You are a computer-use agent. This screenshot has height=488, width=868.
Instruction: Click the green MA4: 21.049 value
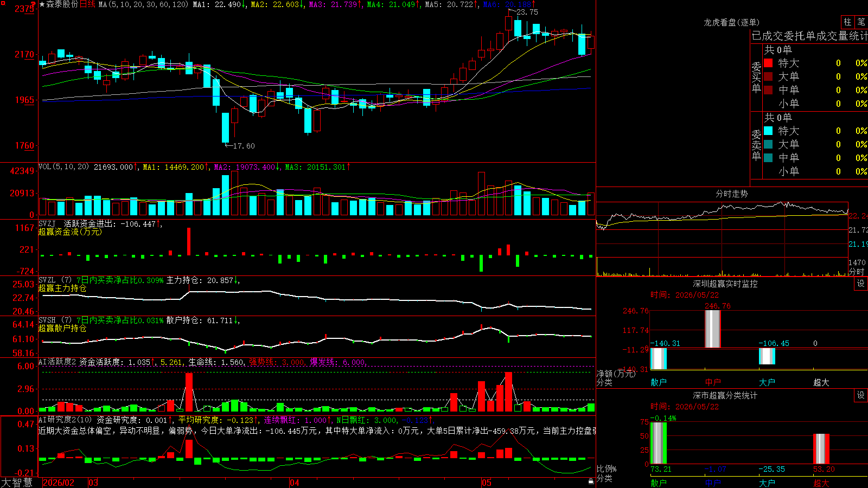tap(393, 4)
